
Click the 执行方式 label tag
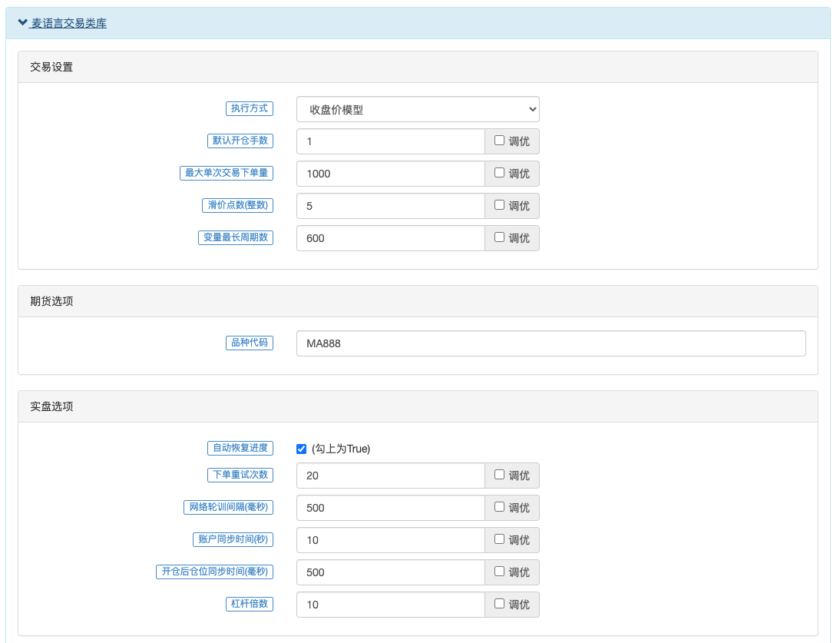(x=250, y=108)
